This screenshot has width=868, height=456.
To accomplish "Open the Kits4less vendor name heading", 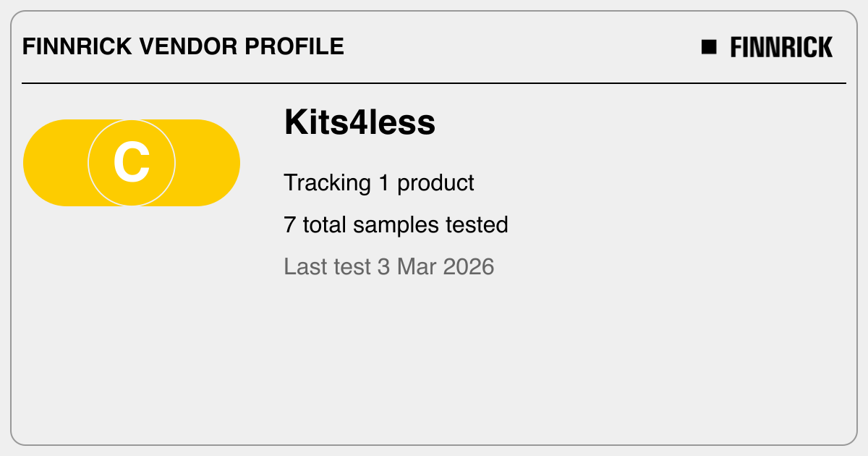I will click(x=359, y=122).
